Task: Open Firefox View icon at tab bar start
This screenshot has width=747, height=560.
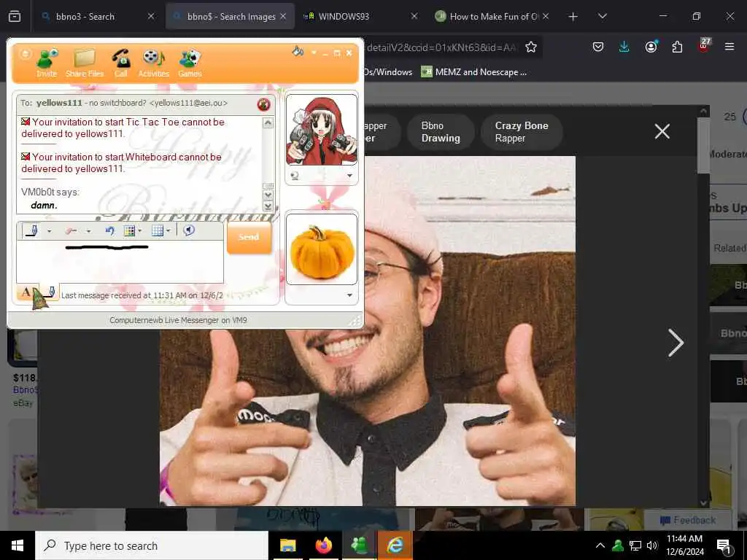Action: [15, 17]
